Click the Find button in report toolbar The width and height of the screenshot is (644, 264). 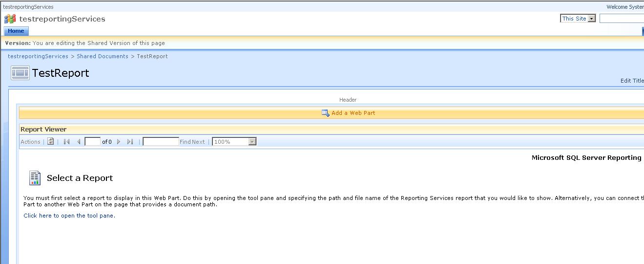pyautogui.click(x=185, y=142)
